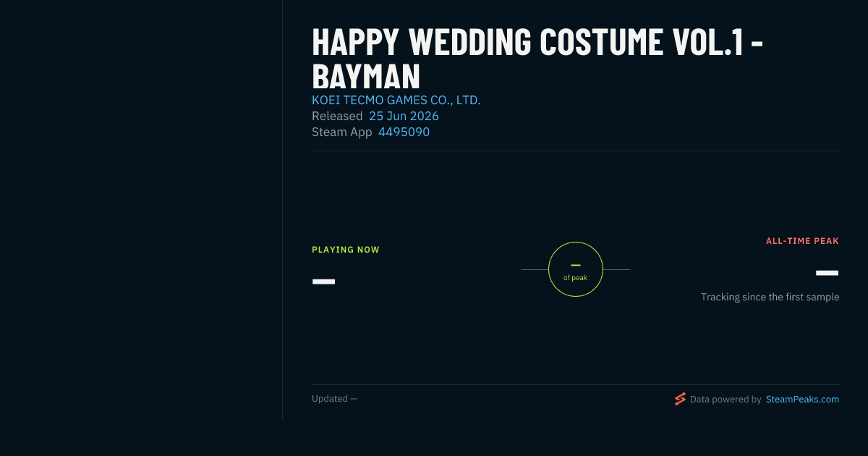Open Steam App ID 4495090
Screen dimensions: 868x456
[x=404, y=132]
